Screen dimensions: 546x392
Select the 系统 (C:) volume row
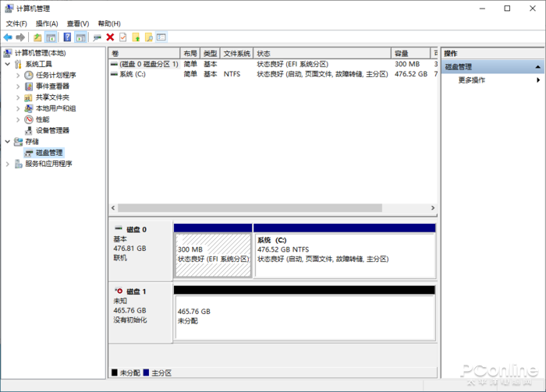273,74
